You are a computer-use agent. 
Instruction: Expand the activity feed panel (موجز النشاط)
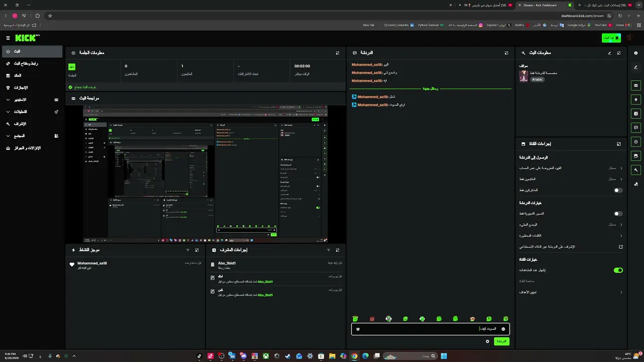coord(197,250)
